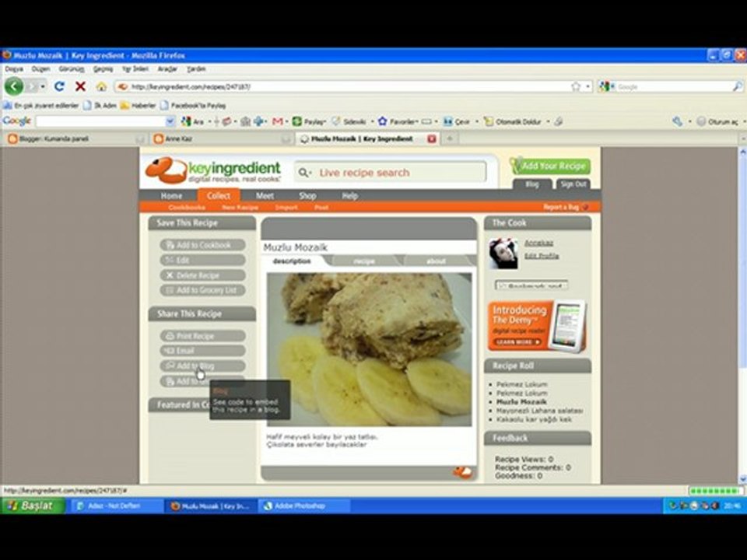Open the Düzen menu
The image size is (747, 560).
[41, 69]
